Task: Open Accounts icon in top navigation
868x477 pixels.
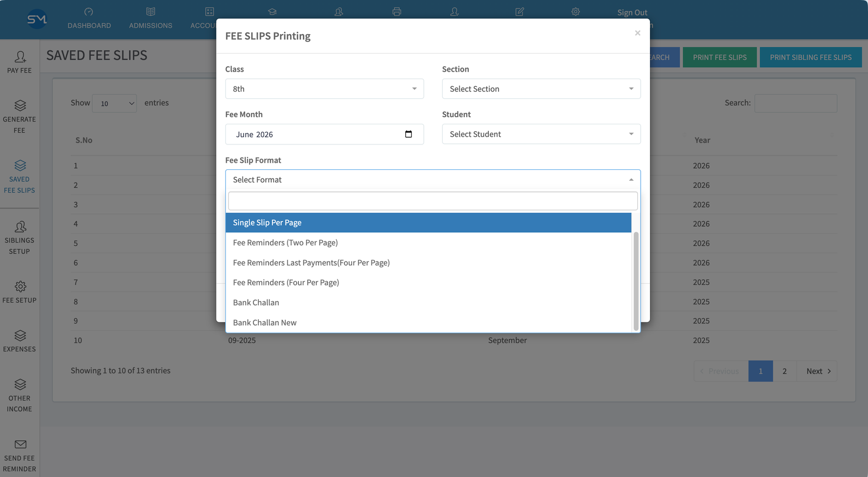Action: [x=209, y=11]
